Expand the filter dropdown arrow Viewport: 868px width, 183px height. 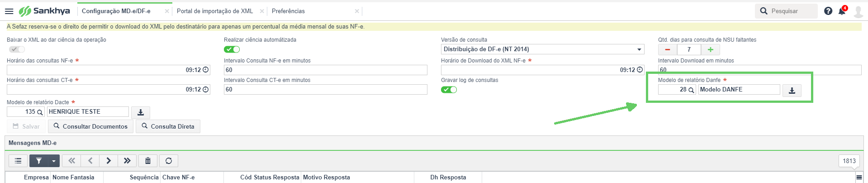tap(54, 161)
